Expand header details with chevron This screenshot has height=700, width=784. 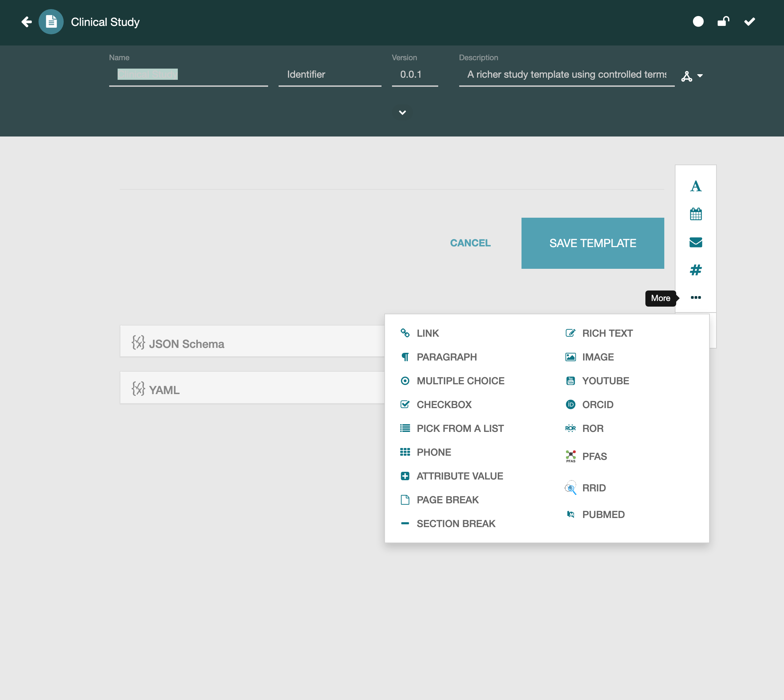tap(402, 112)
